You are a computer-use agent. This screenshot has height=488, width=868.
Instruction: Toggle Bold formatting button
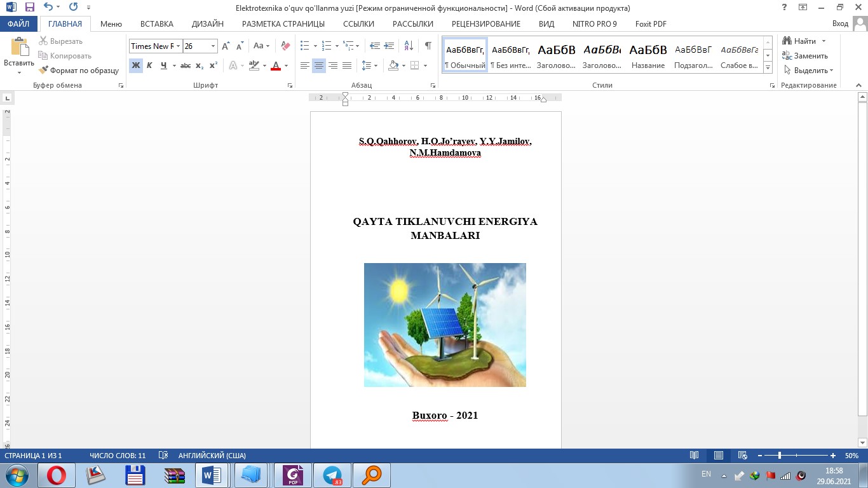pos(135,65)
